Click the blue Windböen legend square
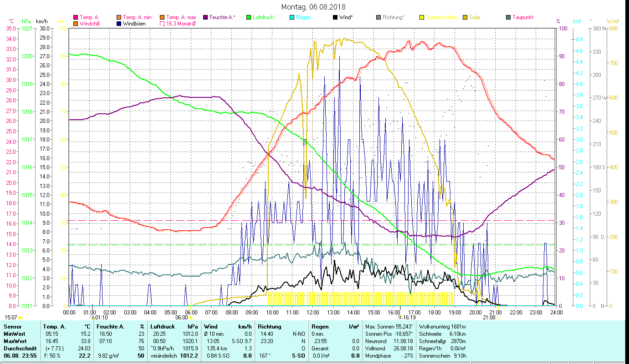The width and height of the screenshot is (629, 364). click(119, 24)
